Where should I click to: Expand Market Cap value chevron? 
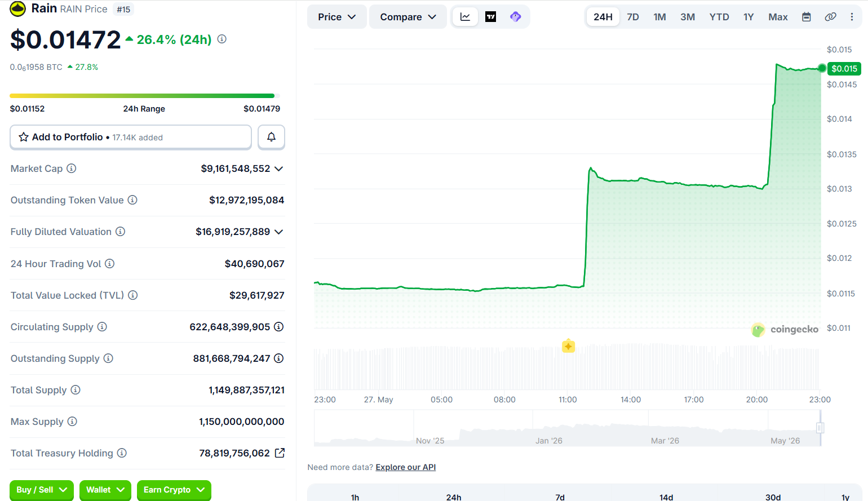click(278, 169)
